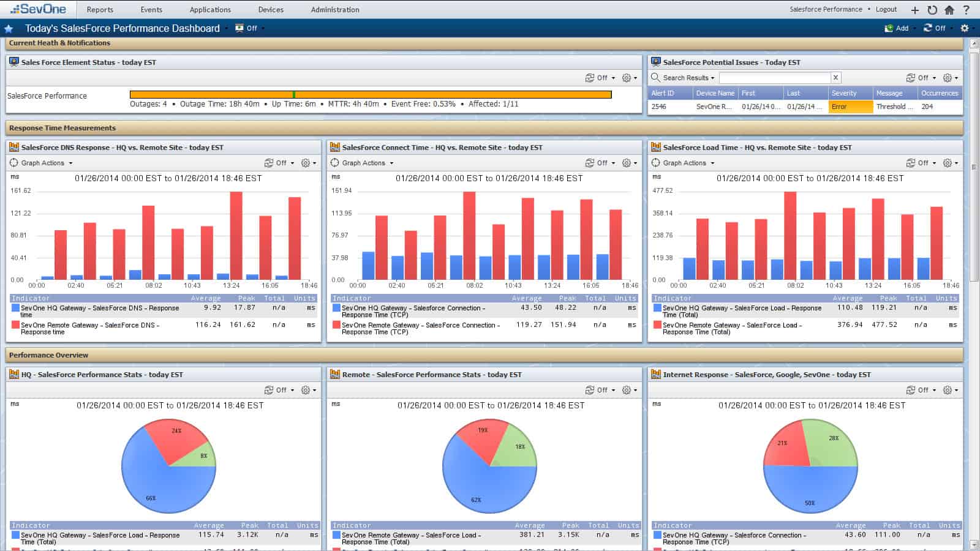Sort by Occurrences column header
This screenshot has height=551, width=980.
tap(940, 93)
